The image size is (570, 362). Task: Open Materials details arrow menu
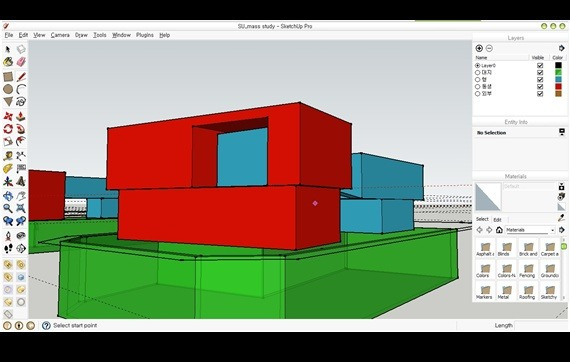[x=562, y=230]
